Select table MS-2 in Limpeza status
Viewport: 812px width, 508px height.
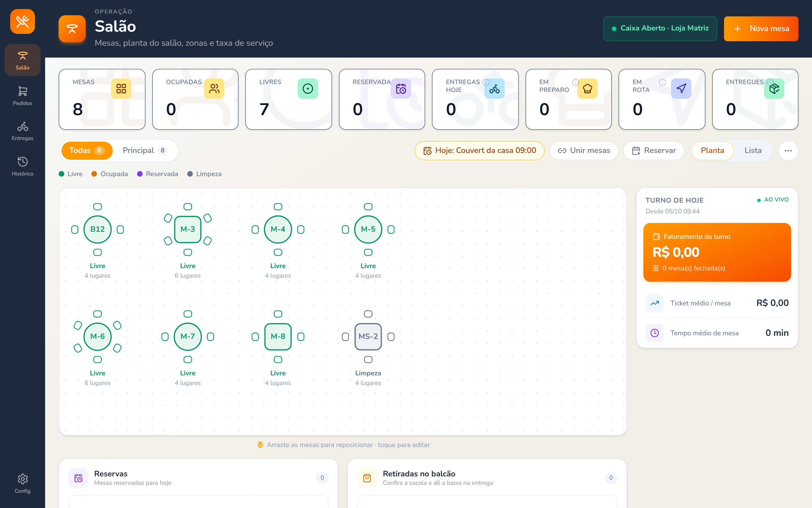368,336
